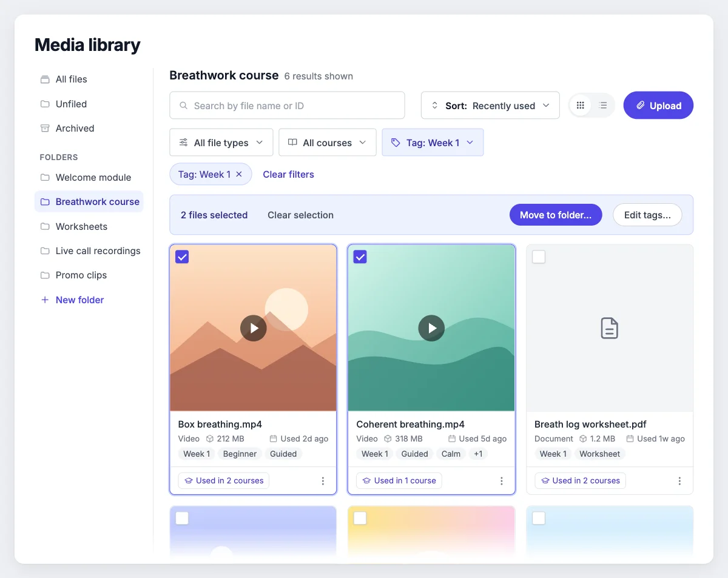Remove the Tag: Week 1 filter chip

239,174
